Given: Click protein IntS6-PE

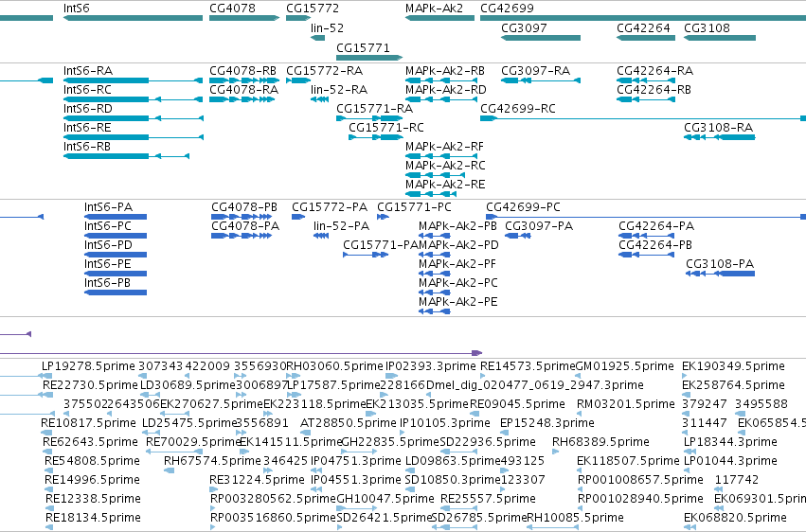Looking at the screenshot, I should coord(108,264).
